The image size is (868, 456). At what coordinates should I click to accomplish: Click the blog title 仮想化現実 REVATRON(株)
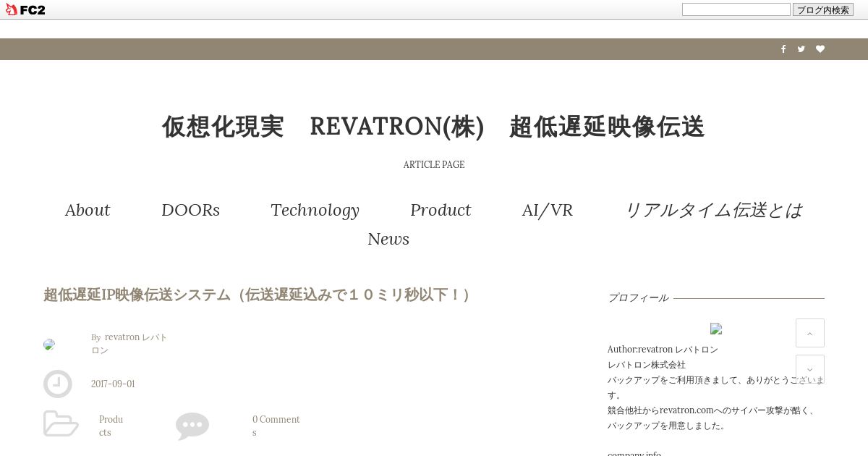(433, 127)
